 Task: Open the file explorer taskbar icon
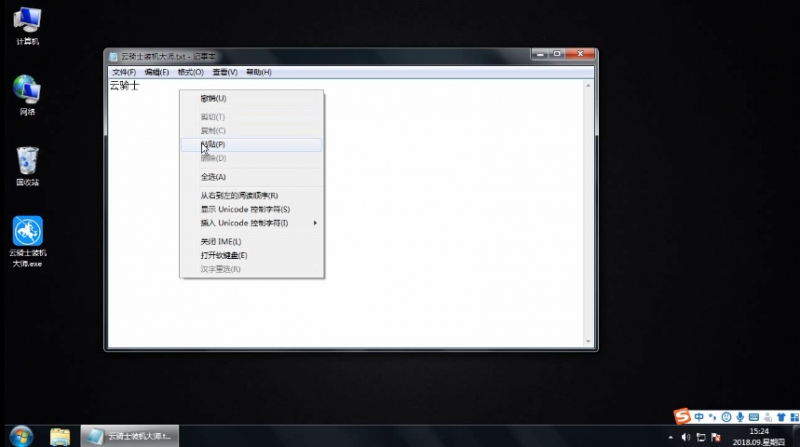(60, 437)
